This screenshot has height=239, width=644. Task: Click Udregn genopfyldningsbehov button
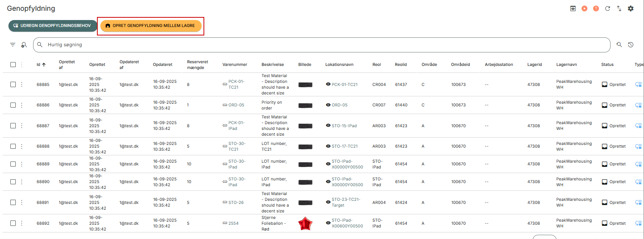click(x=53, y=26)
